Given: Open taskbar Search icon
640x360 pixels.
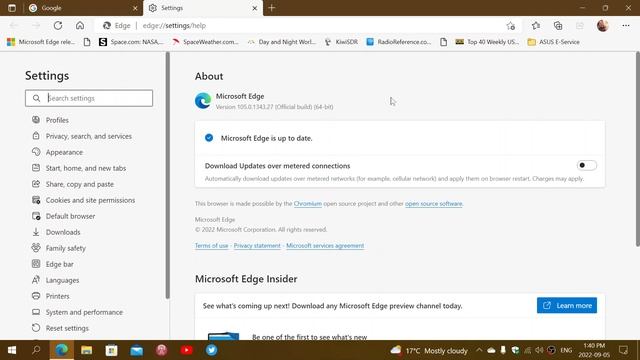Looking at the screenshot, I should [36, 350].
